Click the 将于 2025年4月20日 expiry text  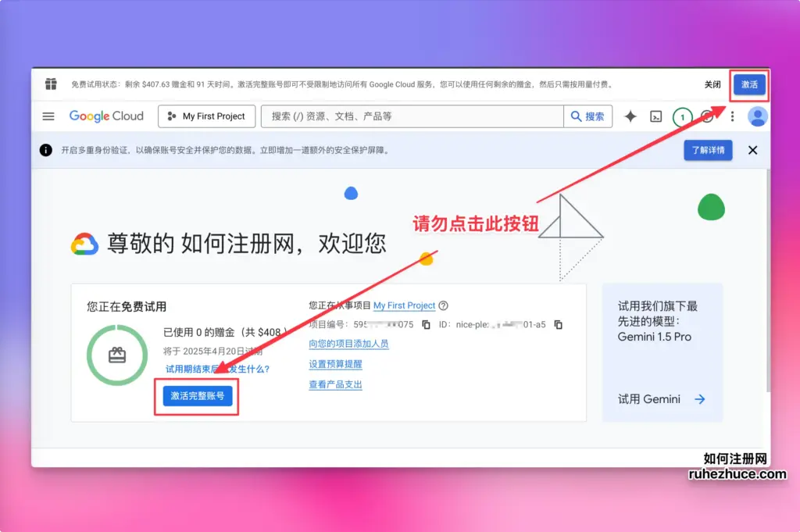pos(212,351)
